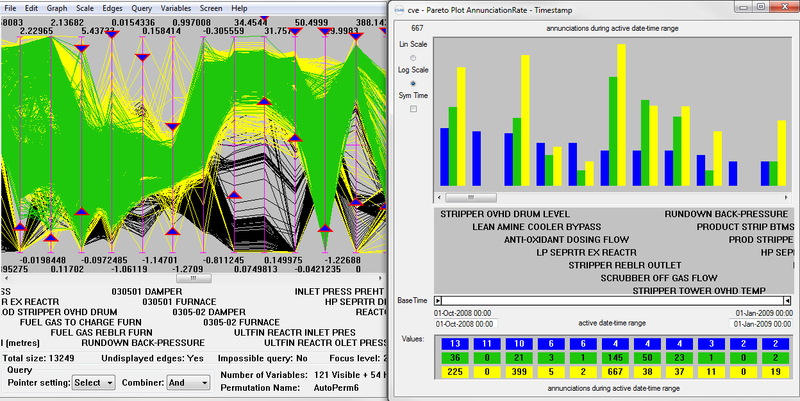Click INLET PRESS PREHT label
Screen dimensions: 800x401
point(339,292)
